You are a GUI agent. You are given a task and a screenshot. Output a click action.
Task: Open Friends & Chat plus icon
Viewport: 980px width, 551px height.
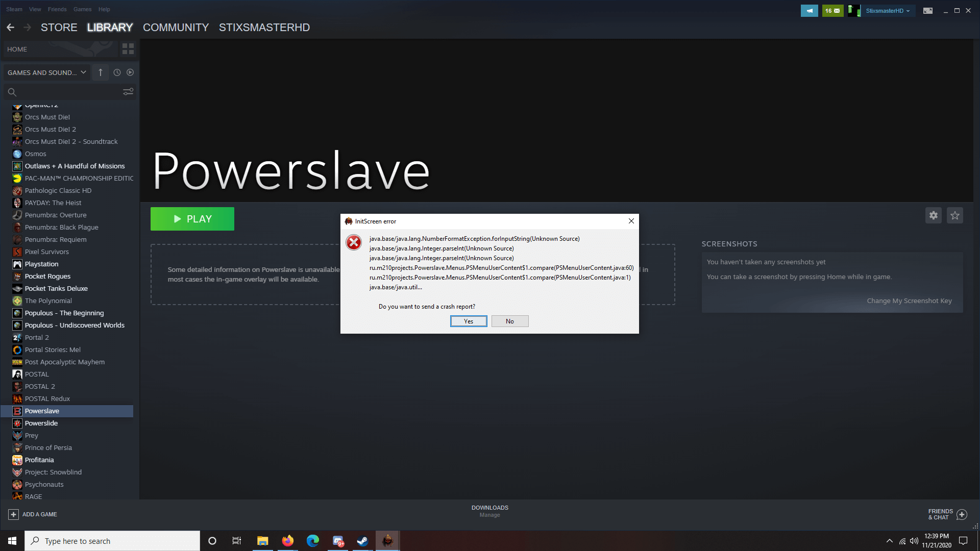point(962,514)
